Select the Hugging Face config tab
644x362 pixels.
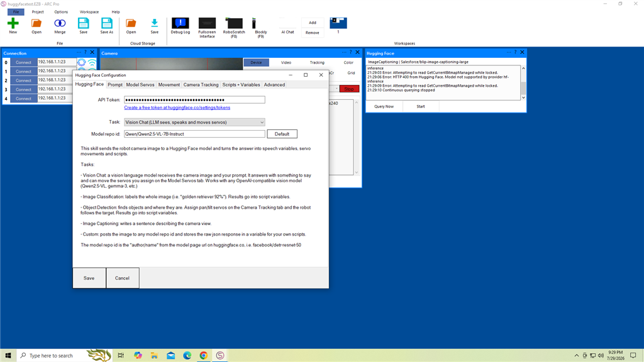tap(89, 84)
